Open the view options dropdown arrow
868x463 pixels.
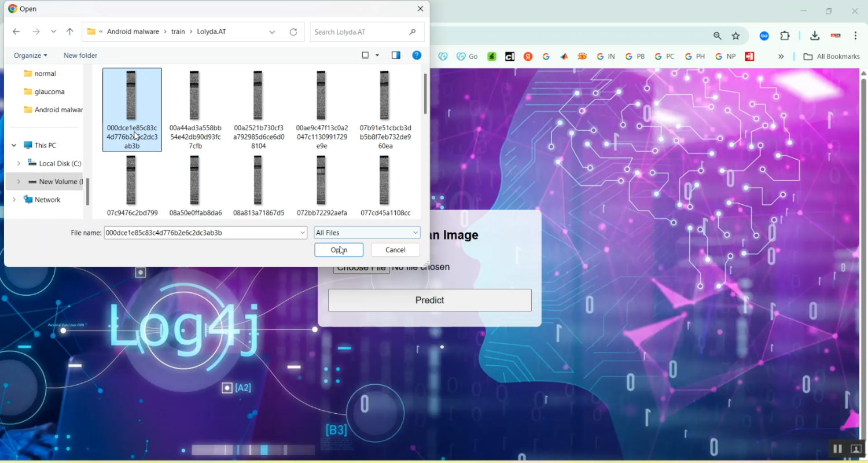click(377, 56)
